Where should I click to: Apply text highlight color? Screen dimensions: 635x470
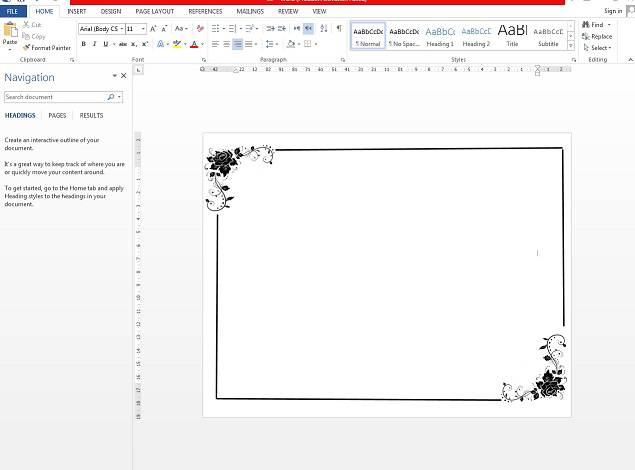[x=177, y=44]
